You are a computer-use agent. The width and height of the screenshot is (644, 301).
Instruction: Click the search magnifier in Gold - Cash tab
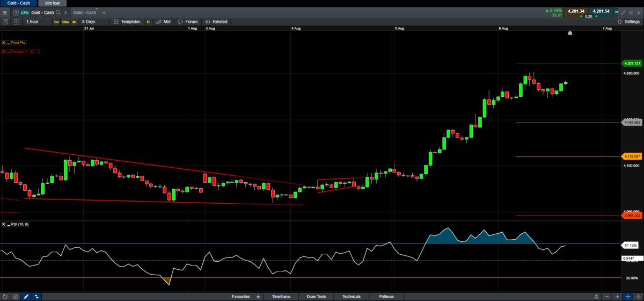coord(58,12)
